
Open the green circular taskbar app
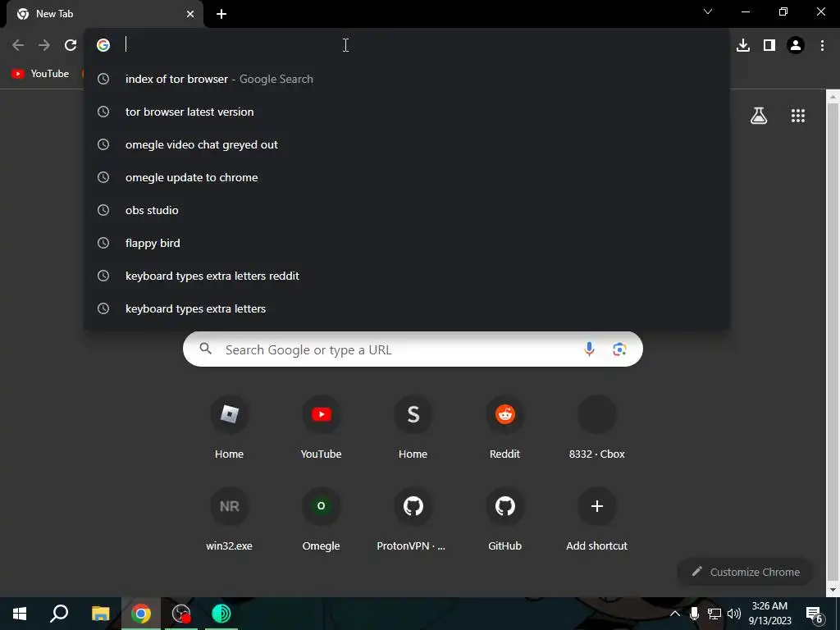[x=221, y=614]
